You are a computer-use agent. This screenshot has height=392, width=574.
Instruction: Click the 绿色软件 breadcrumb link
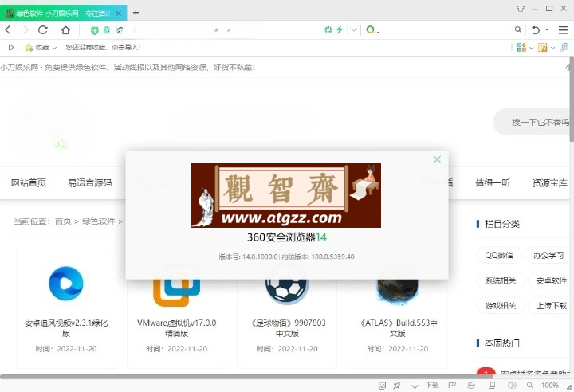tap(99, 221)
